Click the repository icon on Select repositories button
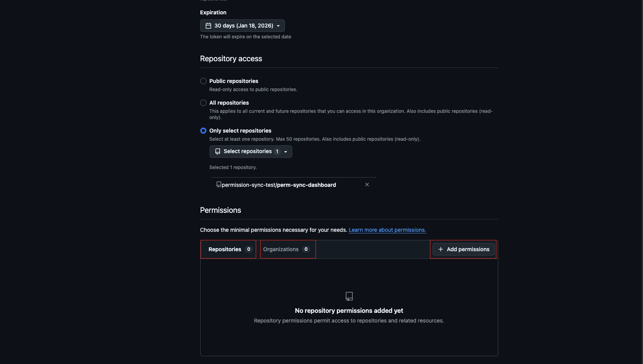Image resolution: width=643 pixels, height=364 pixels. (218, 152)
